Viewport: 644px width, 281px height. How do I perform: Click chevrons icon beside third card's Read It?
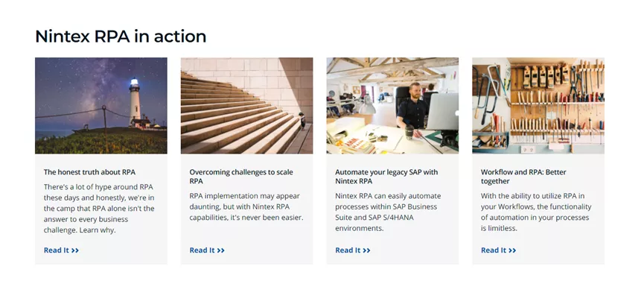(x=366, y=250)
